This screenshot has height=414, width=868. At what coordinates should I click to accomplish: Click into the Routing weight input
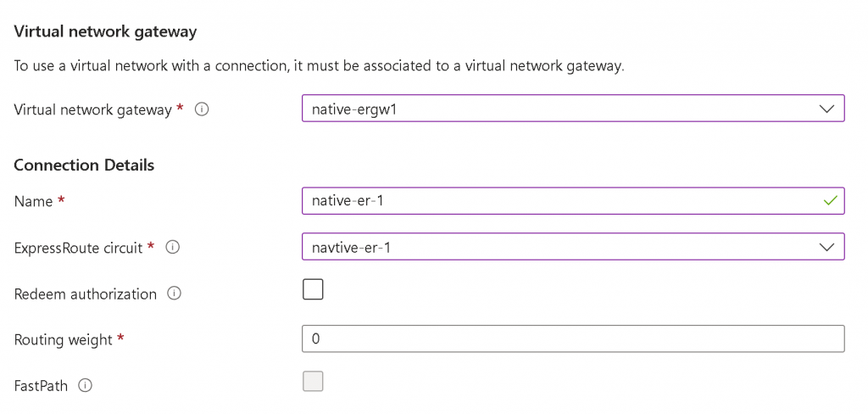click(573, 338)
